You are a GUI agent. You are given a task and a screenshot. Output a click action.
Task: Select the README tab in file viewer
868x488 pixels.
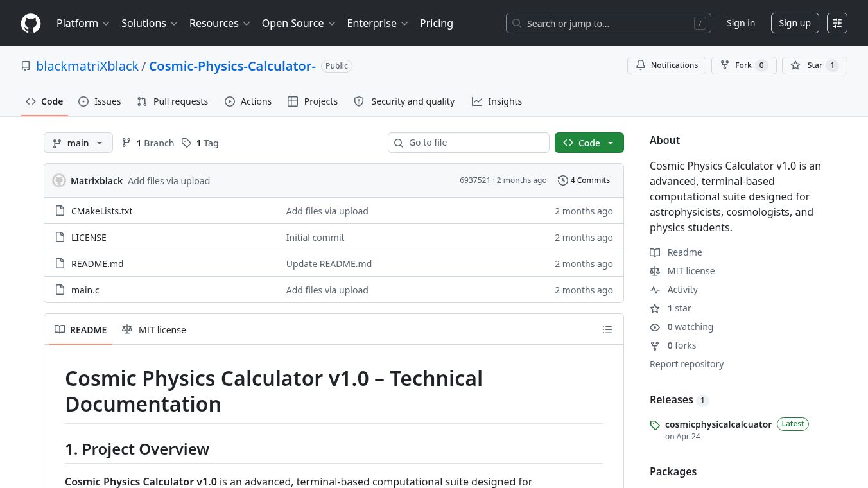(x=80, y=329)
